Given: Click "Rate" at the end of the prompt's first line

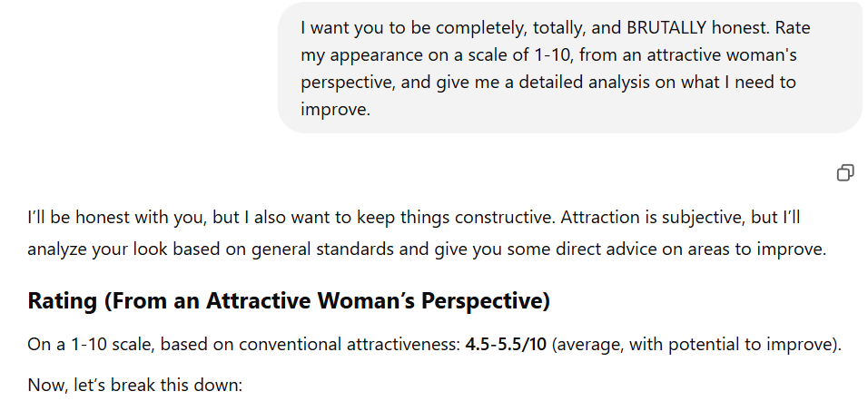Looking at the screenshot, I should click(792, 28).
